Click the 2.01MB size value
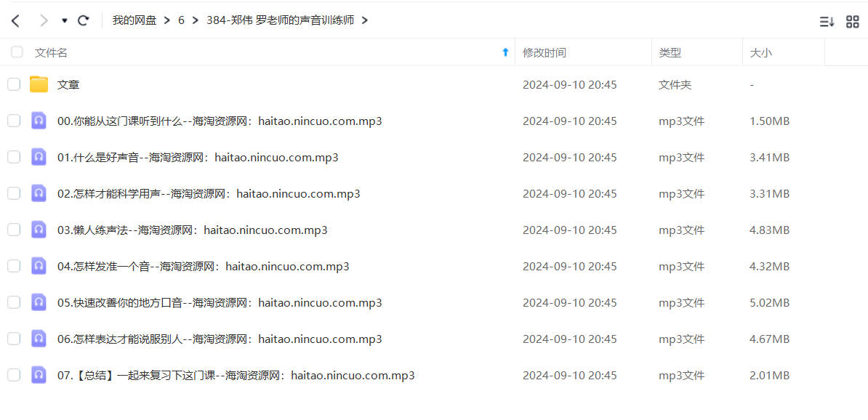Image resolution: width=868 pixels, height=420 pixels. coord(769,376)
